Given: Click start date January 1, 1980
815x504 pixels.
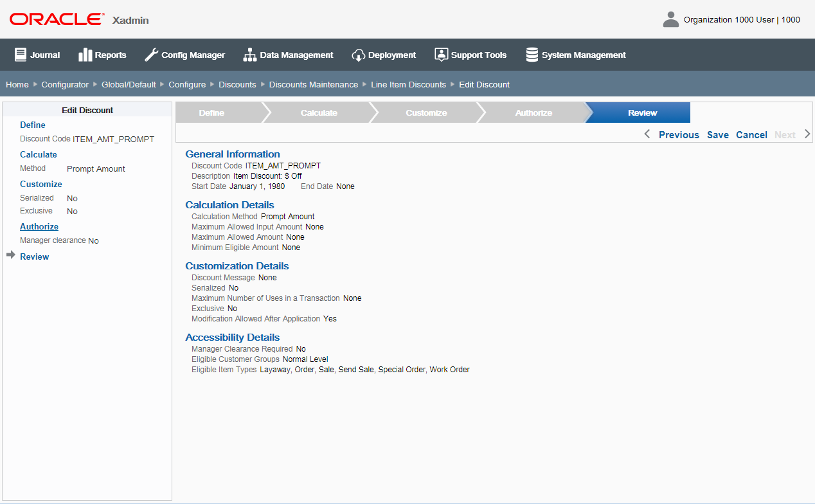Looking at the screenshot, I should [x=257, y=186].
